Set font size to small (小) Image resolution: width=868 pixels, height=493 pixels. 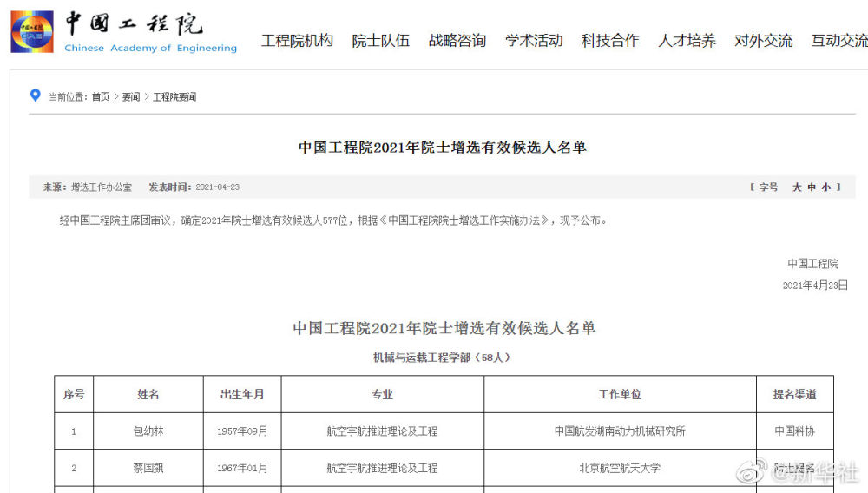pyautogui.click(x=825, y=187)
